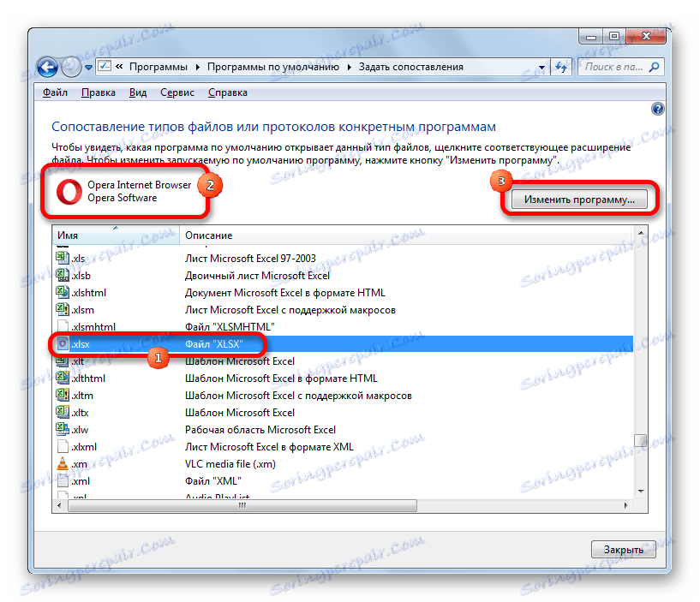Open address bar history dropdown

(541, 68)
